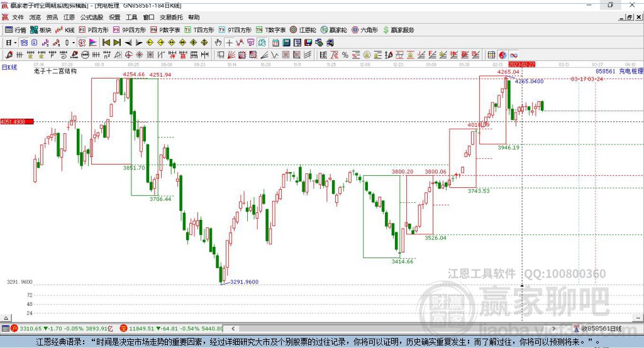
Task: Open 赢家服务 with dollar icon
Action: tap(398, 30)
